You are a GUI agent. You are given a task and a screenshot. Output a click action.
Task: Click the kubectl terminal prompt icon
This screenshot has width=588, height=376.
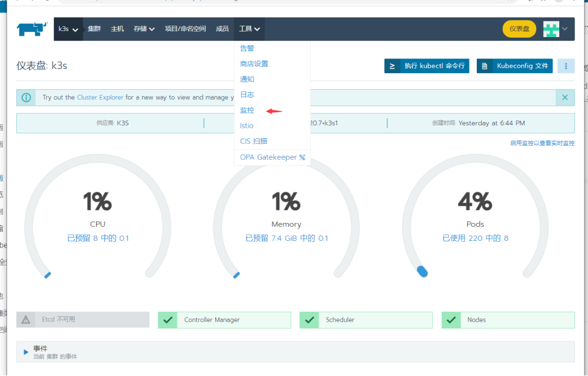click(x=392, y=66)
